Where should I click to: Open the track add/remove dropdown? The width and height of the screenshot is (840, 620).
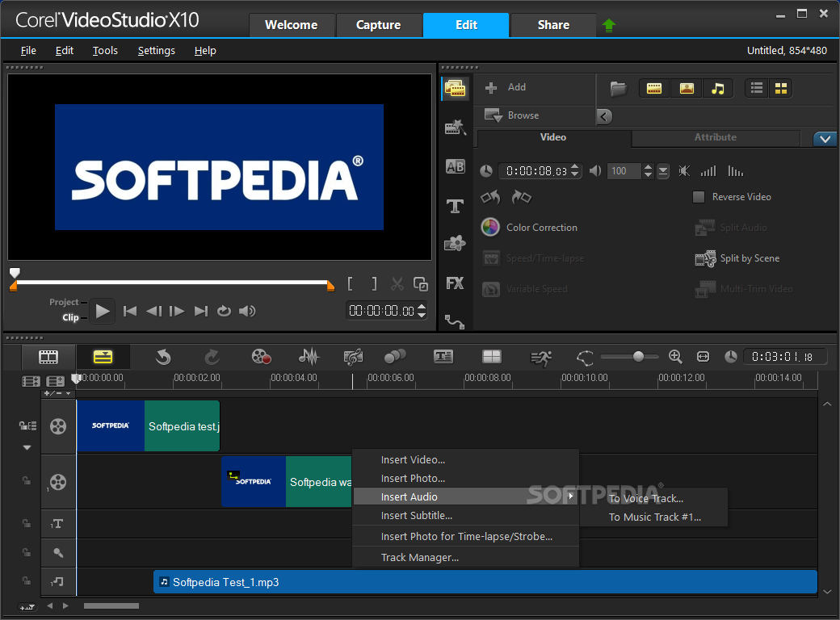pos(57,393)
